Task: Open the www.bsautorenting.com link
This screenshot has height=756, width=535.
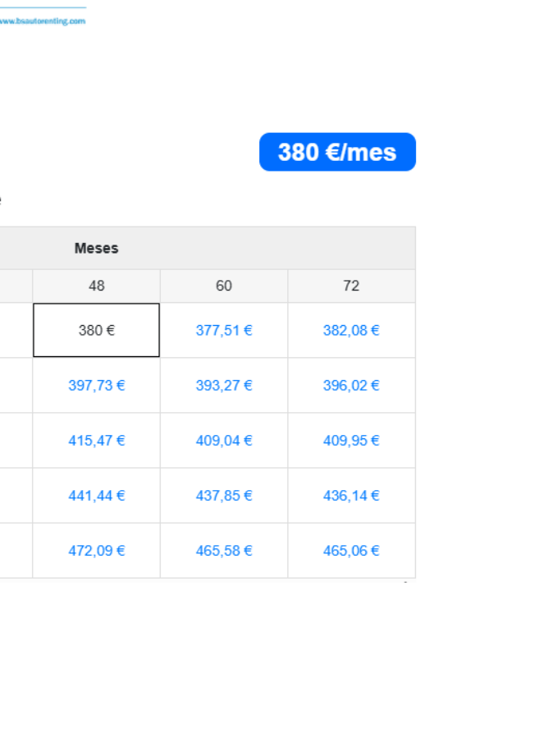Action: 43,21
